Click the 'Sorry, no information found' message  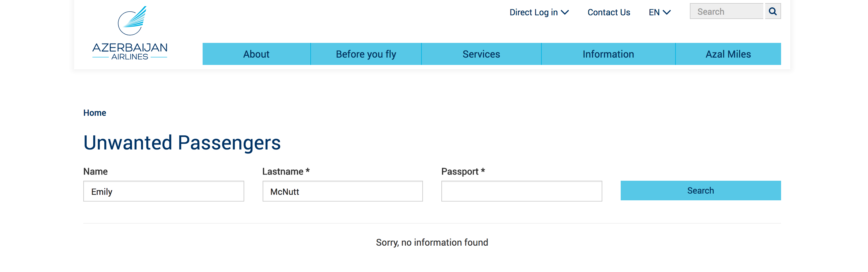pyautogui.click(x=432, y=242)
